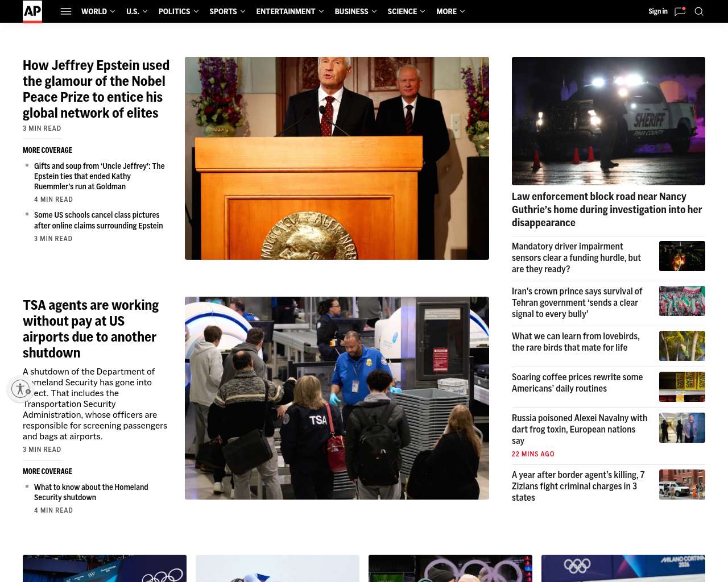Read the Nancy Guthrie road block headline
The height and width of the screenshot is (582, 728).
607,210
